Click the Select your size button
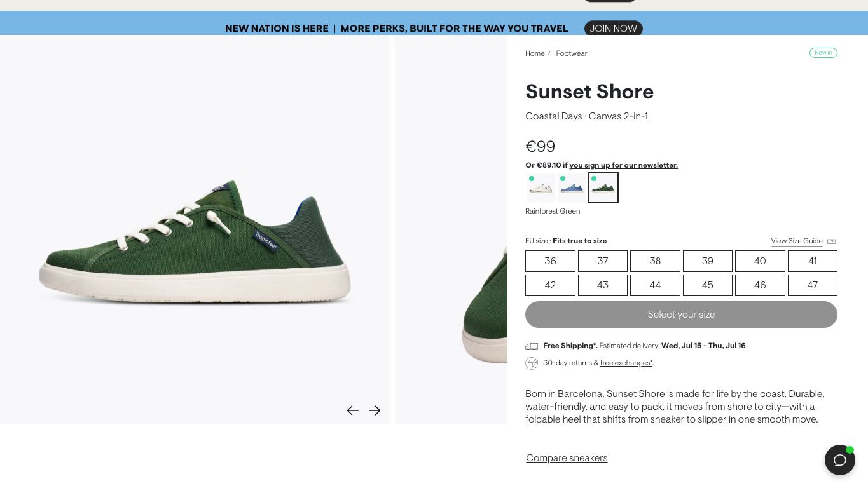This screenshot has width=868, height=488. point(681,315)
